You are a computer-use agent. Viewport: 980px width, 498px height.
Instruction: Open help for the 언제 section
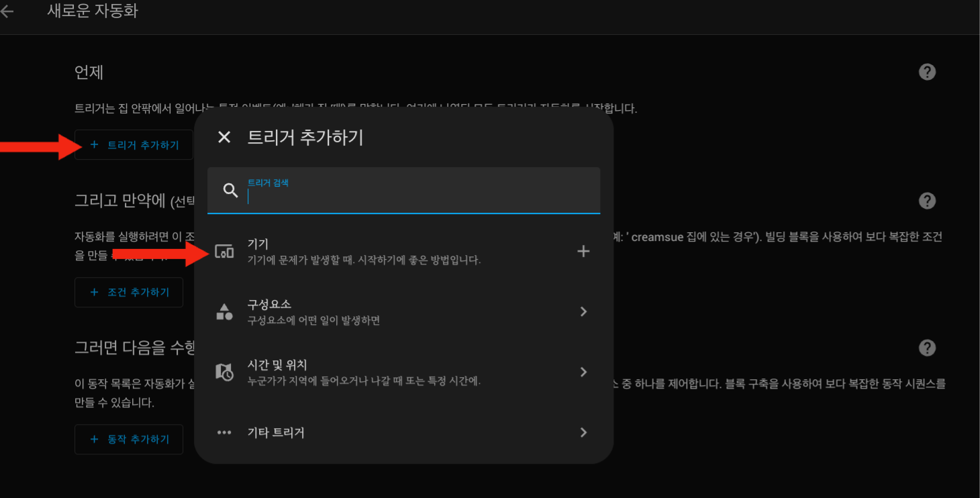coord(927,72)
